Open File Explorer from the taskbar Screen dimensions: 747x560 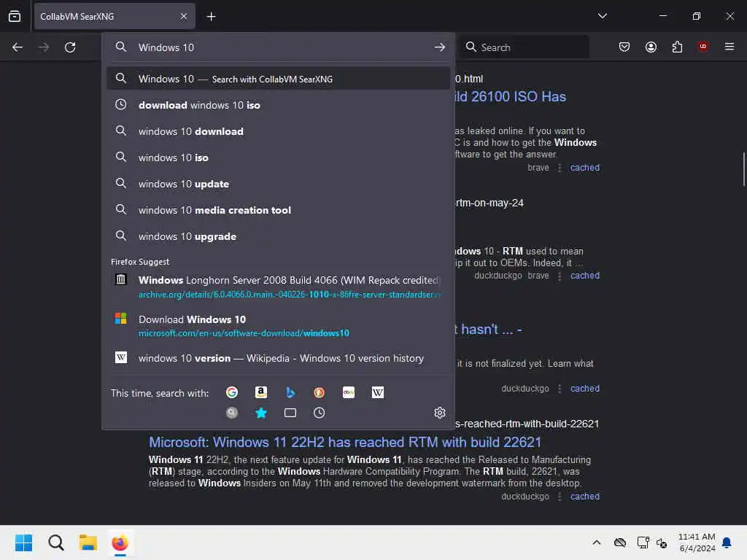click(x=88, y=542)
